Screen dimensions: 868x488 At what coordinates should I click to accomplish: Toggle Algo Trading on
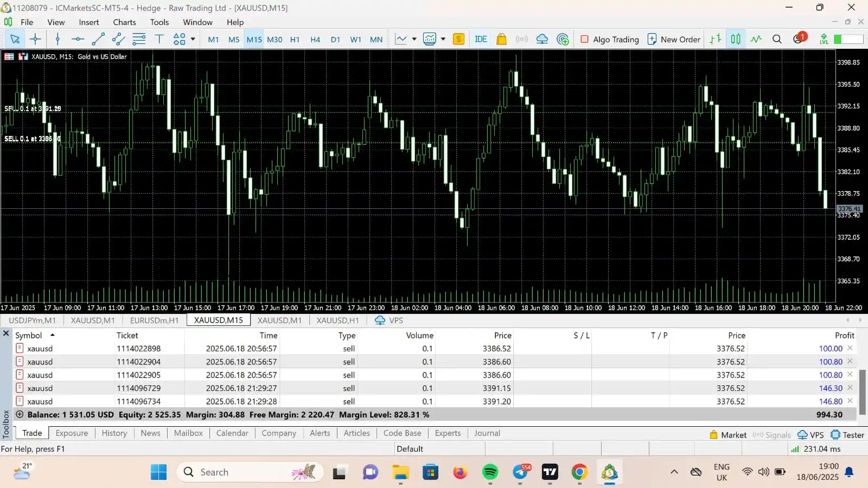tap(610, 39)
